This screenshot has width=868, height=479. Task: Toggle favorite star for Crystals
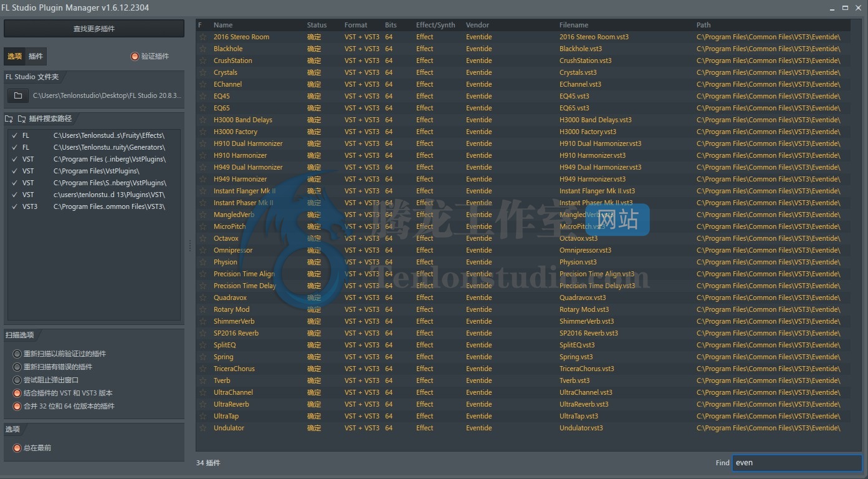[203, 72]
